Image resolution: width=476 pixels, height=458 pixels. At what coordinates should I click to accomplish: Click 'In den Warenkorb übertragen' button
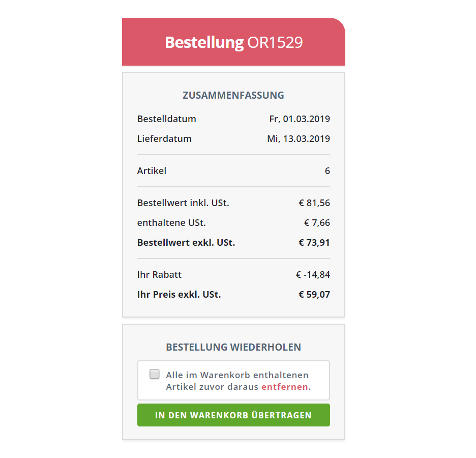pyautogui.click(x=233, y=415)
